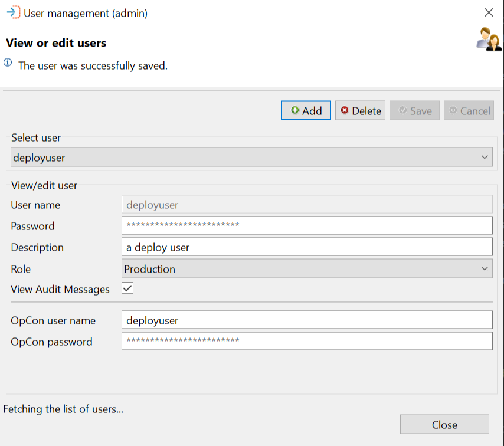Click the 'Fetching the list of users...' status text
Screen dimensions: 504x446
point(63,409)
